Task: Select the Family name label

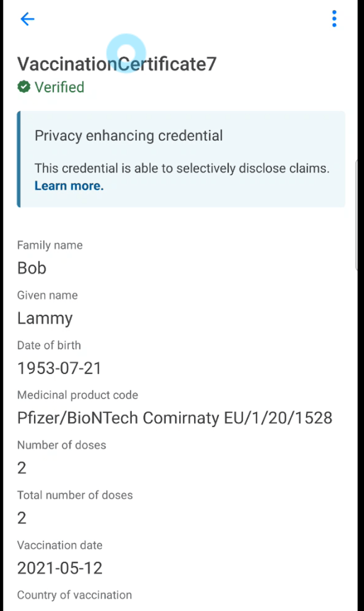Action: pos(50,245)
